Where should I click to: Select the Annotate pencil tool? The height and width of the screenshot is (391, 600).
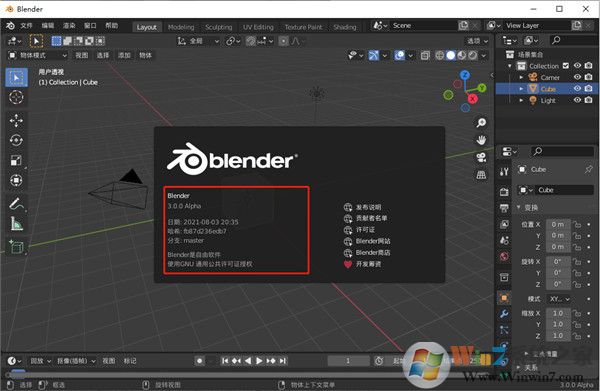tap(16, 204)
